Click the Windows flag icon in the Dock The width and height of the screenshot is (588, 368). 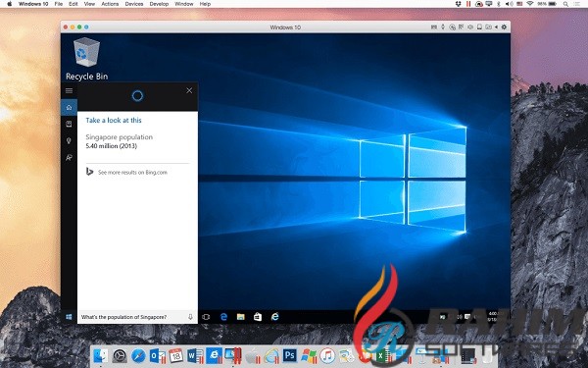tap(309, 355)
